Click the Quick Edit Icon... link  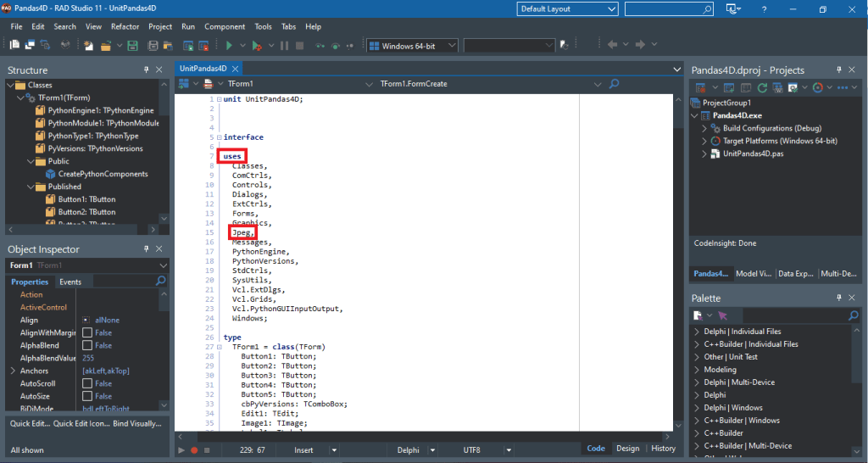point(81,423)
